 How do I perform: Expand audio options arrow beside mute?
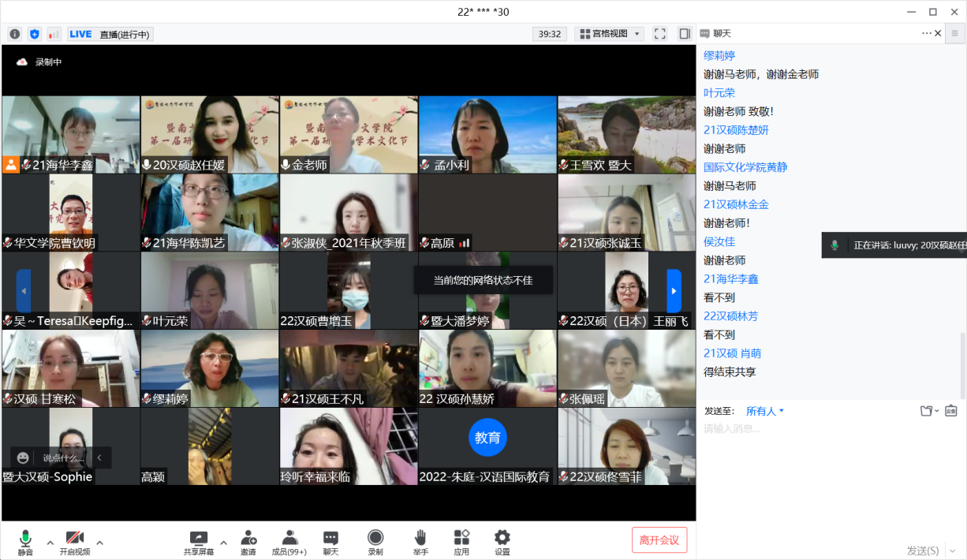[x=50, y=543]
